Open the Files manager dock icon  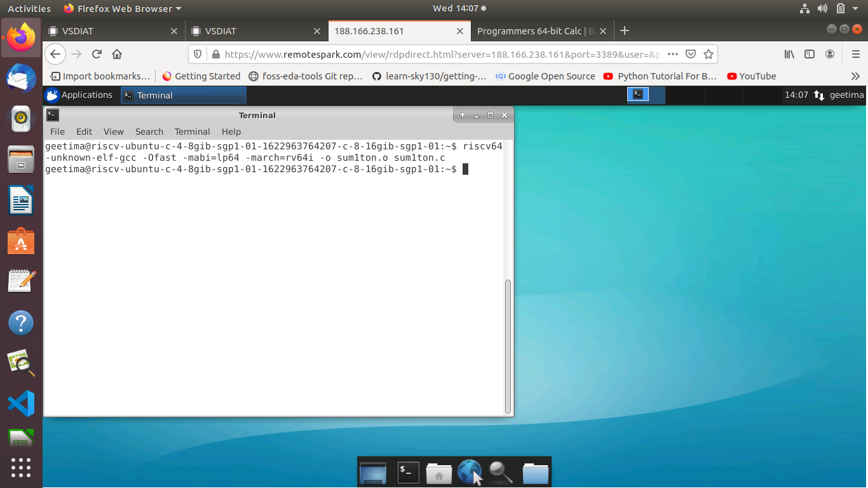21,159
